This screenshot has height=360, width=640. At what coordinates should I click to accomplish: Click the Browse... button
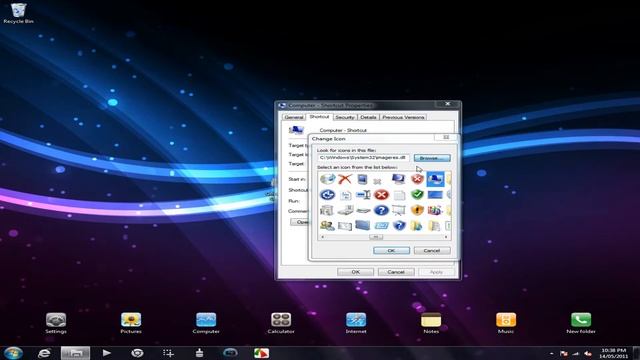click(x=432, y=158)
